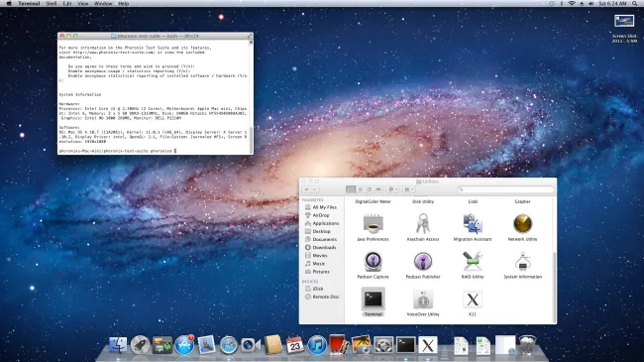
Task: Open FaceTime in the Dock
Action: click(x=251, y=345)
